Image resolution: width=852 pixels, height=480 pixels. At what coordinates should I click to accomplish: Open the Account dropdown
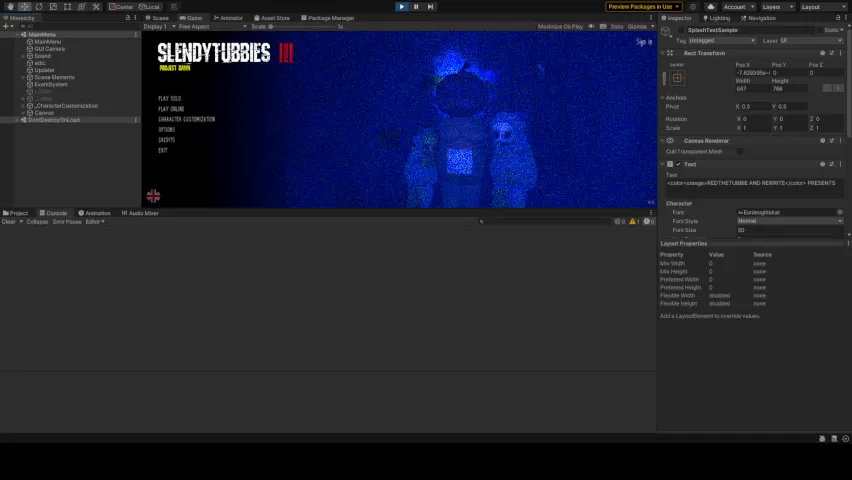pos(738,7)
